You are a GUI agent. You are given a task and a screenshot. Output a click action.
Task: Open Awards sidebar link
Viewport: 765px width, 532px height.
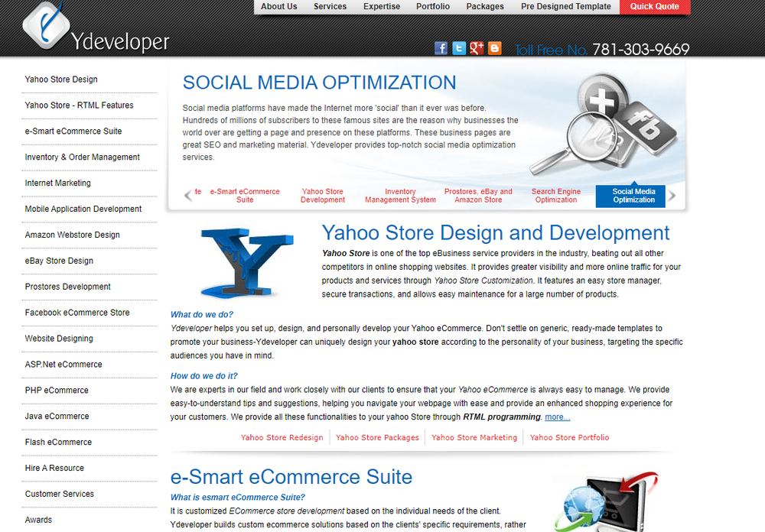[x=38, y=520]
